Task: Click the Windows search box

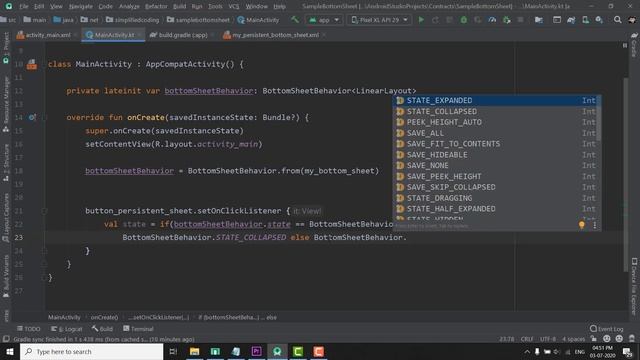Action: point(91,351)
